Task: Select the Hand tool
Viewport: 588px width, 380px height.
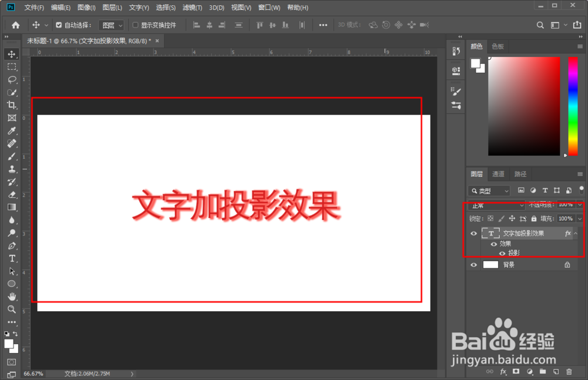Action: pos(12,297)
